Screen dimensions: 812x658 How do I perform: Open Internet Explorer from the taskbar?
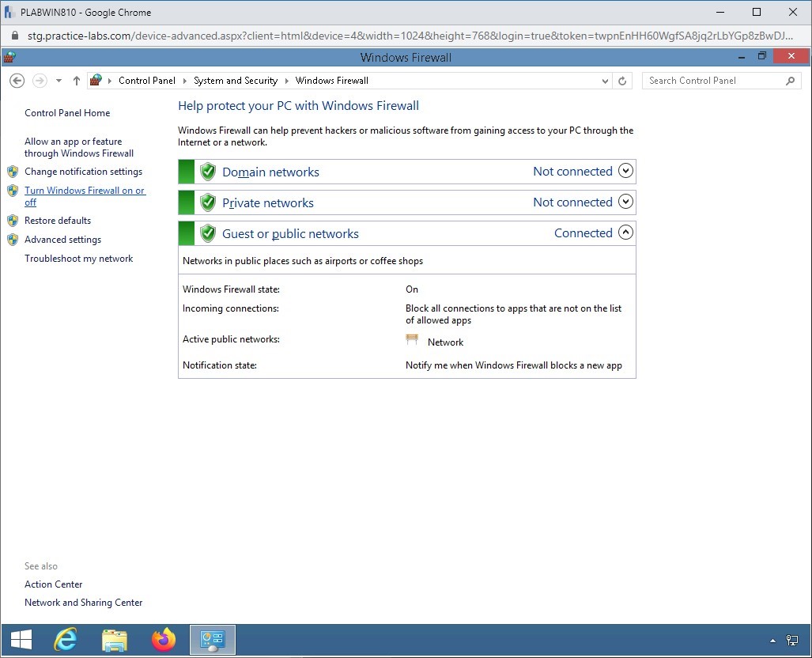66,639
